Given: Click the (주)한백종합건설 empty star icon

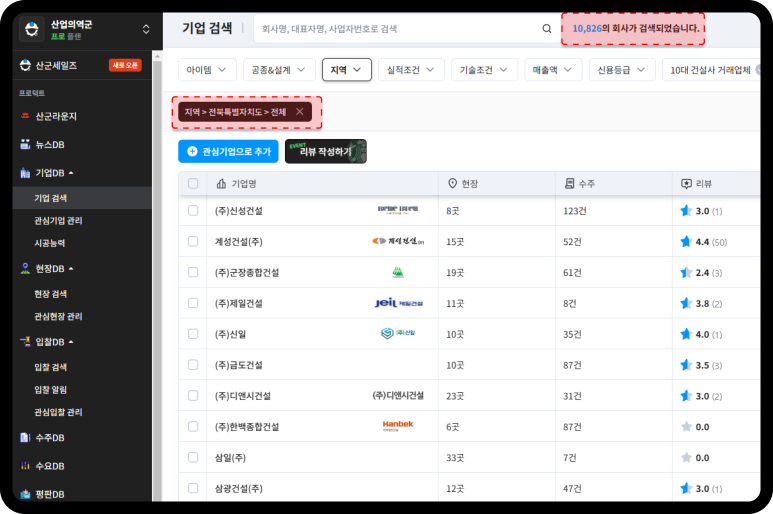Looking at the screenshot, I should [x=686, y=427].
